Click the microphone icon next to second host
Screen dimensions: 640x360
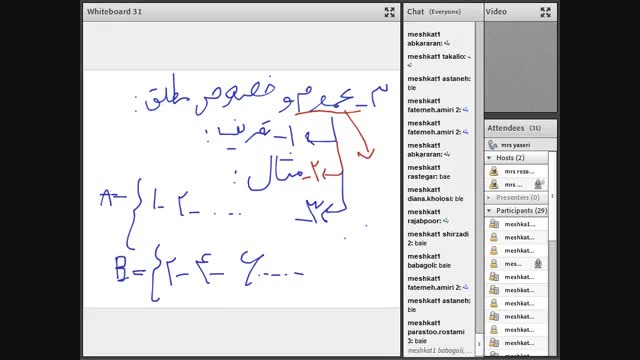coord(538,184)
